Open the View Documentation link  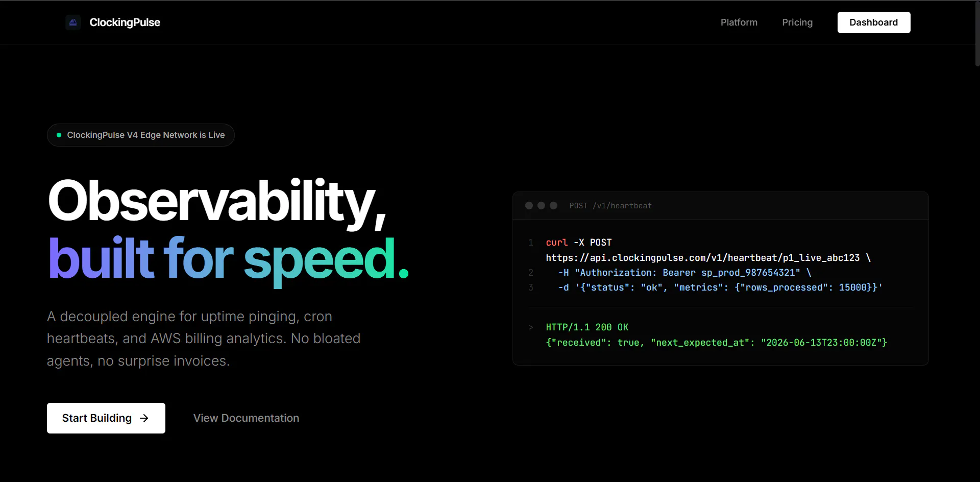coord(246,418)
